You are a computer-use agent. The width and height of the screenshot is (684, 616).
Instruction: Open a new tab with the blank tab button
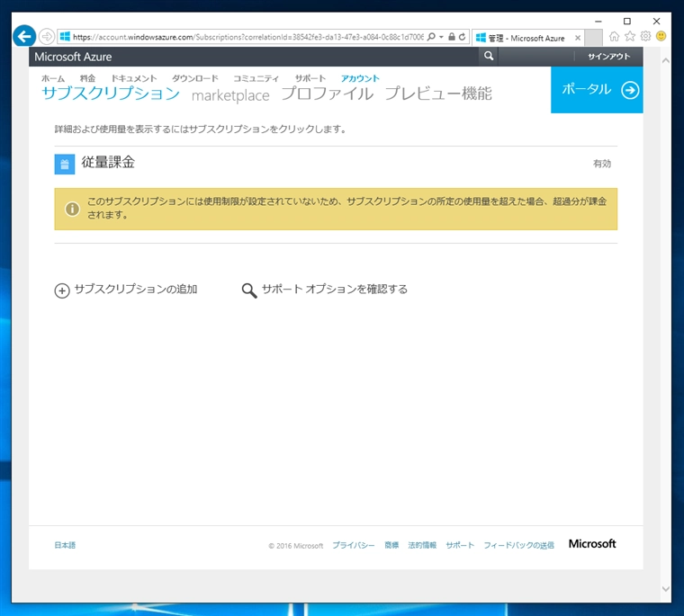coord(593,38)
